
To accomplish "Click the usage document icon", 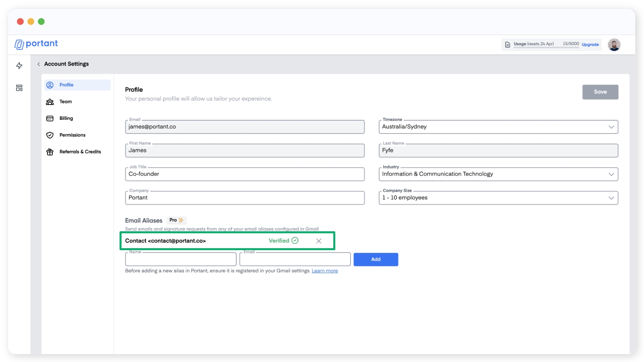I will pyautogui.click(x=508, y=45).
